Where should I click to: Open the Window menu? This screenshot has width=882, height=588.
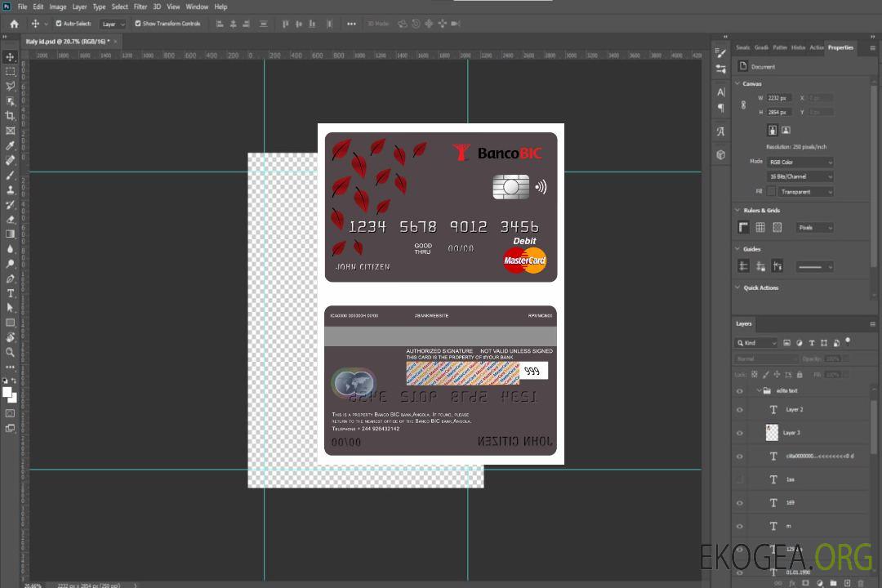coord(197,7)
